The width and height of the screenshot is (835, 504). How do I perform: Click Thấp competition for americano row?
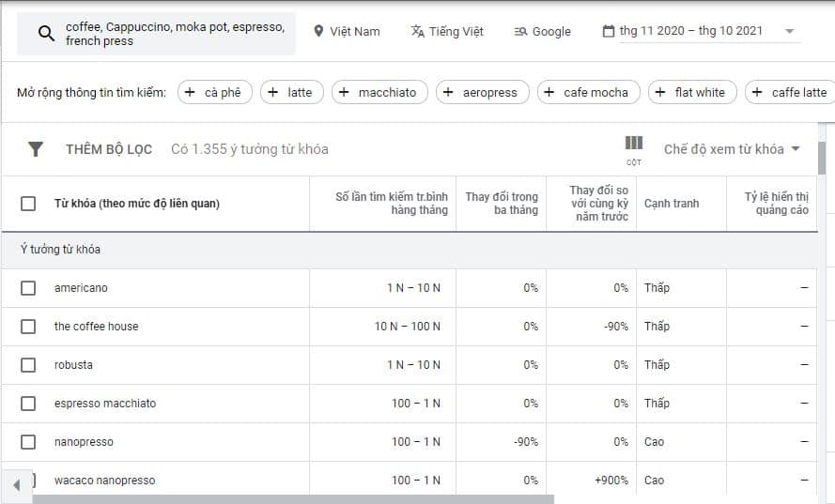click(x=657, y=288)
